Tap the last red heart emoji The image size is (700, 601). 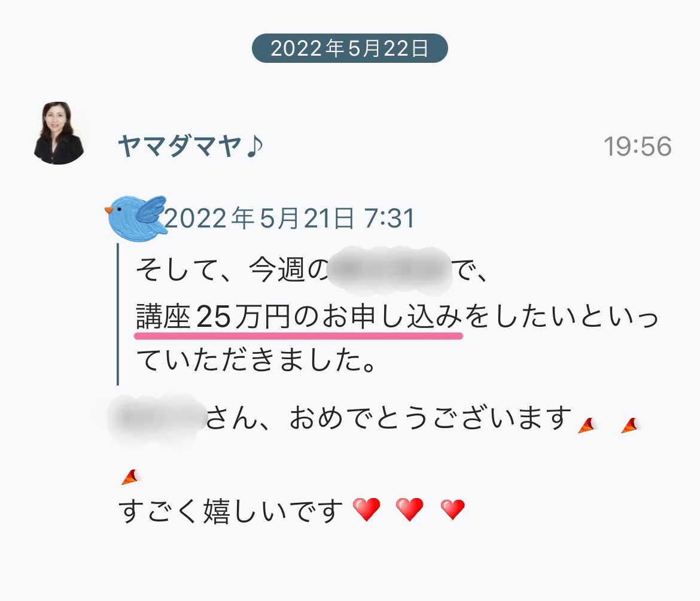pos(453,509)
